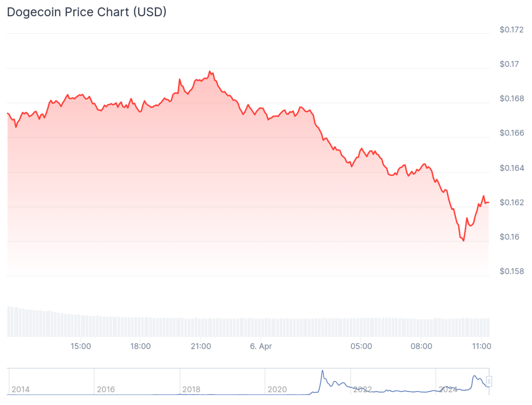Click the 6. Apr date label
The height and width of the screenshot is (405, 532).
[260, 346]
